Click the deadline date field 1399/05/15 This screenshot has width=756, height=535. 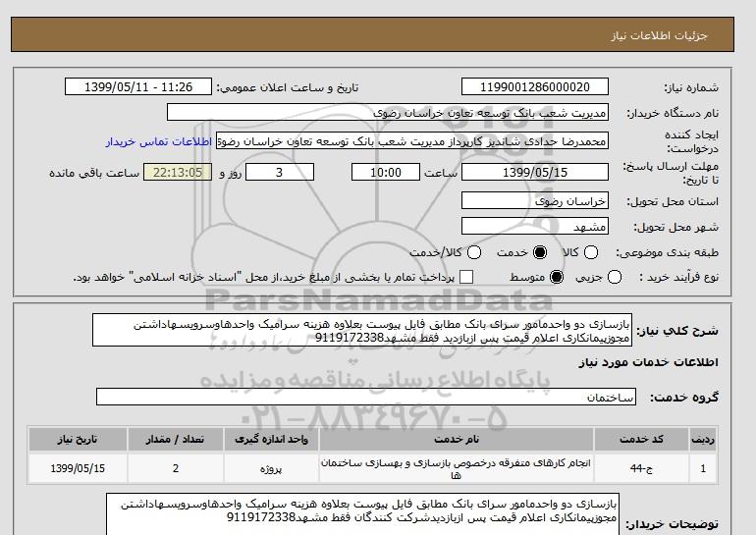coord(535,172)
